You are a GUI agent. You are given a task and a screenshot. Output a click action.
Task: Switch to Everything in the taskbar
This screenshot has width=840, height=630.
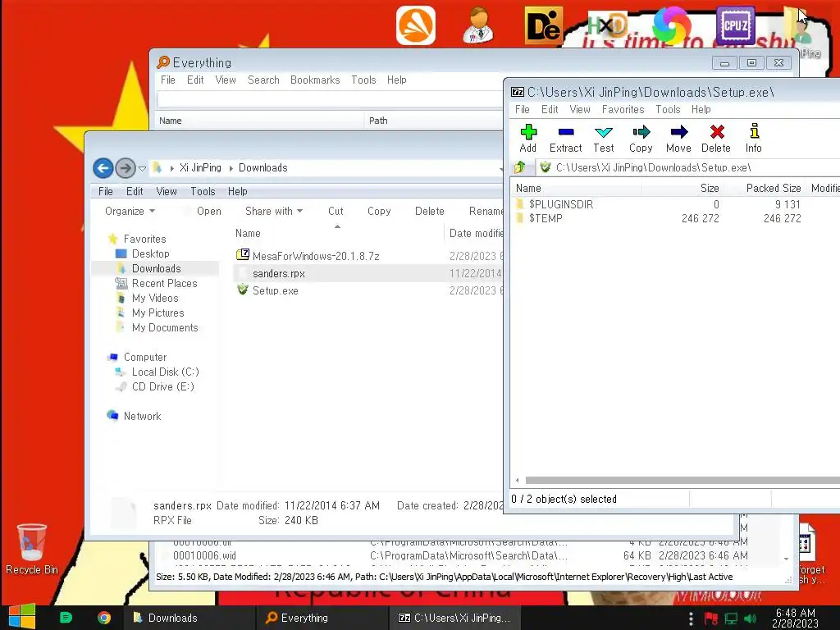click(322, 618)
